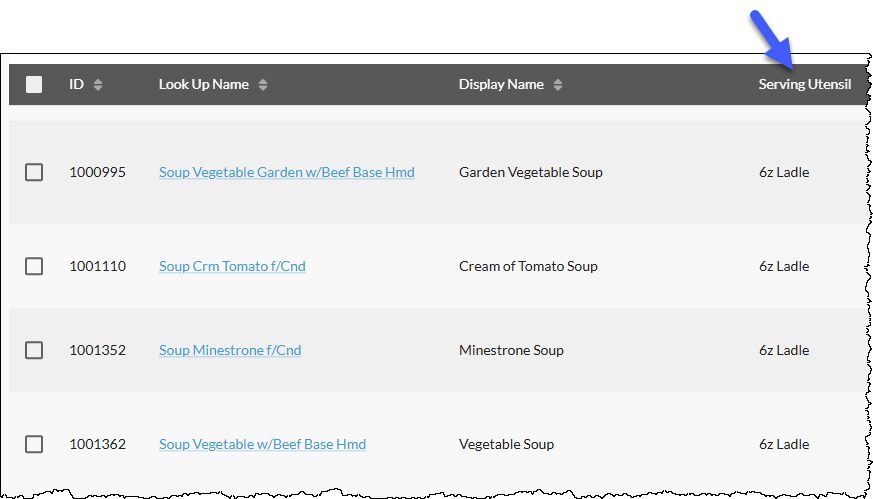
Task: Click the Serving Utensil column header
Action: coord(805,85)
